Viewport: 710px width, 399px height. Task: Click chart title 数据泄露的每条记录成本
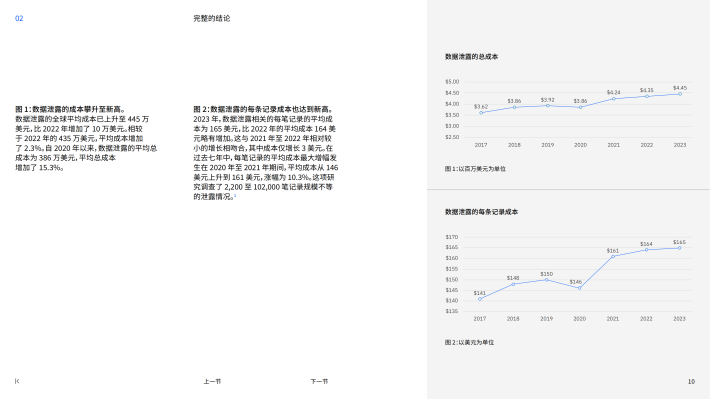pyautogui.click(x=481, y=212)
